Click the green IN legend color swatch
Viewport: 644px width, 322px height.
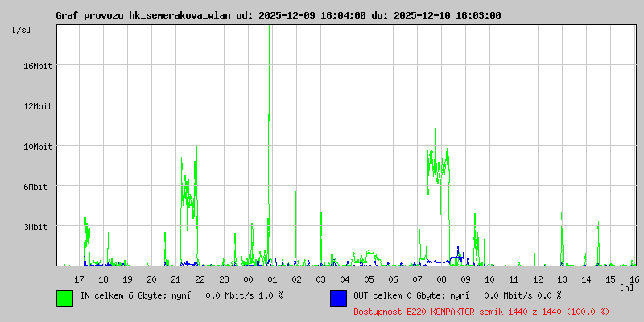[65, 298]
